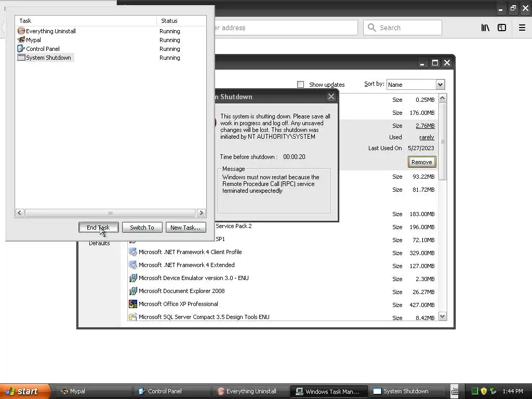Select Microsoft Office XP Professional entry
Image resolution: width=532 pixels, height=399 pixels.
tap(178, 304)
